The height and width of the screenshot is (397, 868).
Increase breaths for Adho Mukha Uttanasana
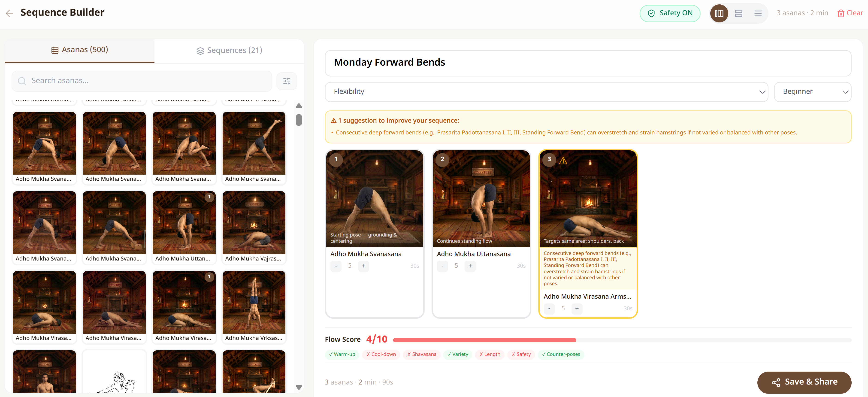point(470,266)
